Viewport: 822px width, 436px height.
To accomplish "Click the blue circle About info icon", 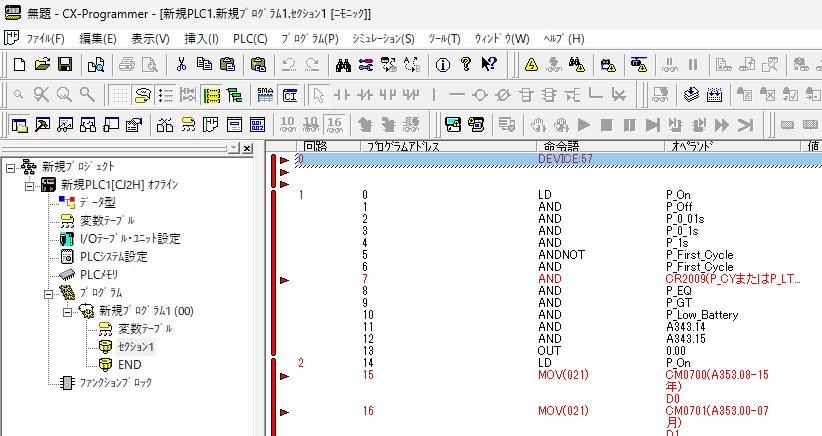I will [x=442, y=64].
